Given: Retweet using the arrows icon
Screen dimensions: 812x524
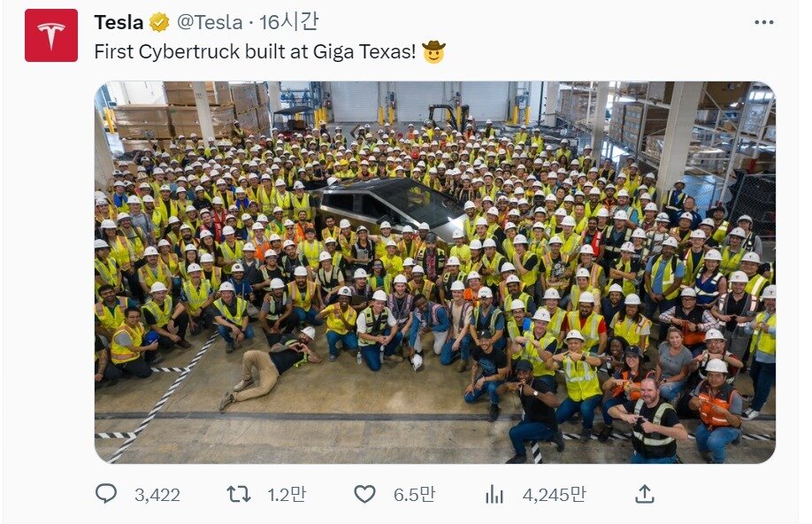Looking at the screenshot, I should pyautogui.click(x=239, y=495).
